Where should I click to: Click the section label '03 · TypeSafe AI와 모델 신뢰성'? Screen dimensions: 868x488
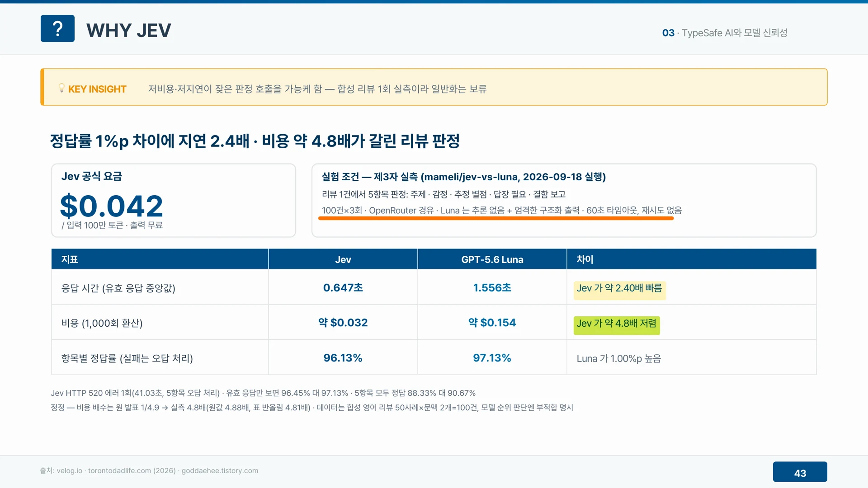(x=725, y=33)
